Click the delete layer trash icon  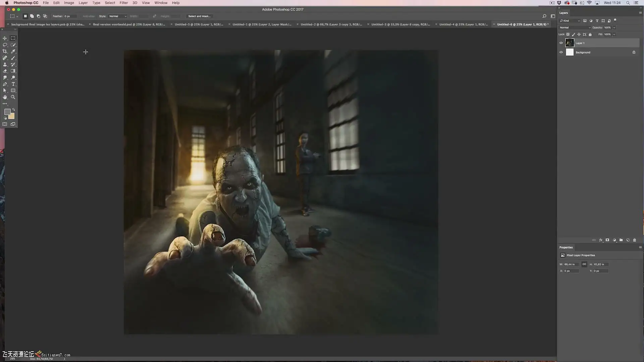coord(634,240)
